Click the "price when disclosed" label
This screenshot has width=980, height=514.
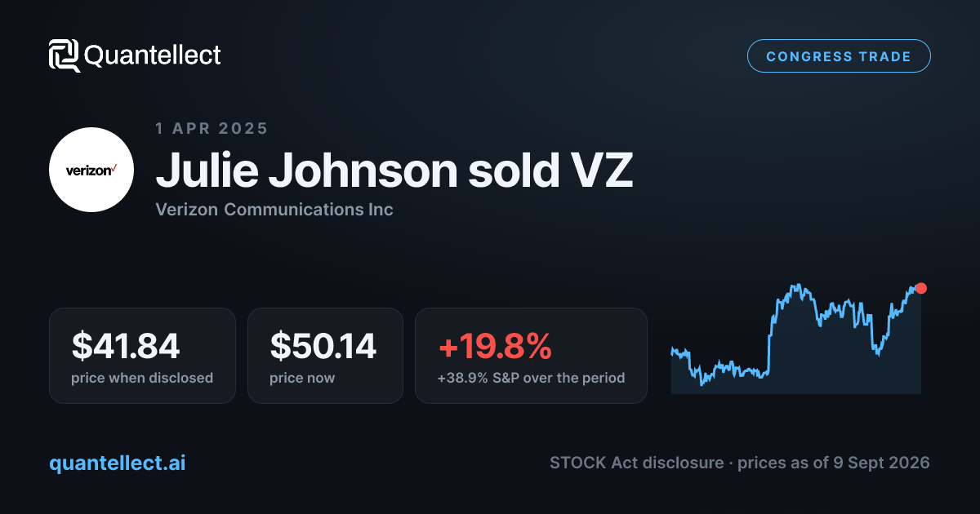tap(142, 378)
